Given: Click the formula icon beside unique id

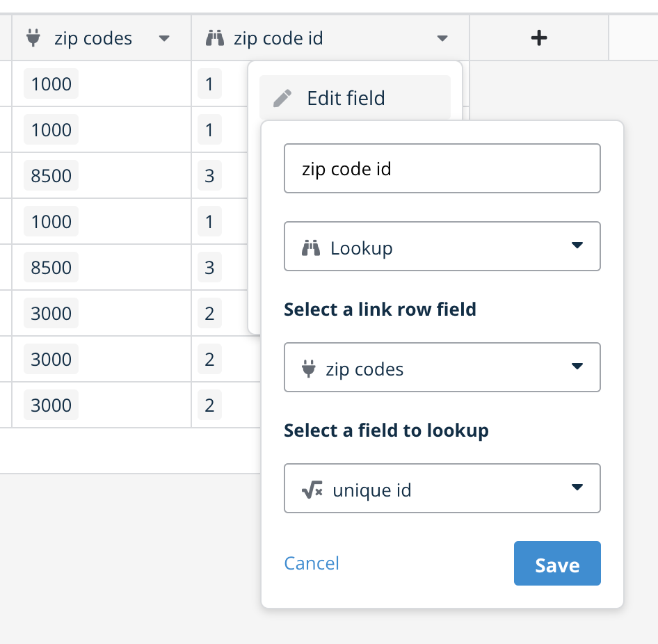Looking at the screenshot, I should (x=312, y=489).
